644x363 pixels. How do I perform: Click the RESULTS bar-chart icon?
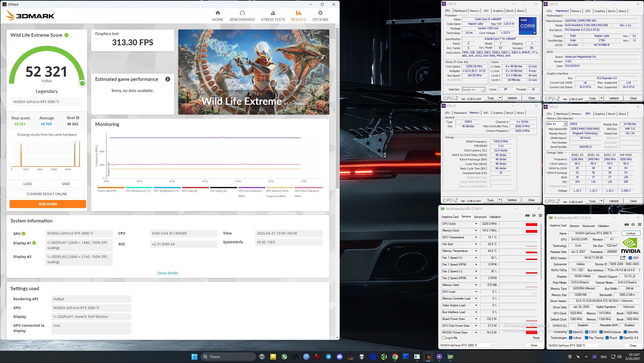click(x=298, y=13)
